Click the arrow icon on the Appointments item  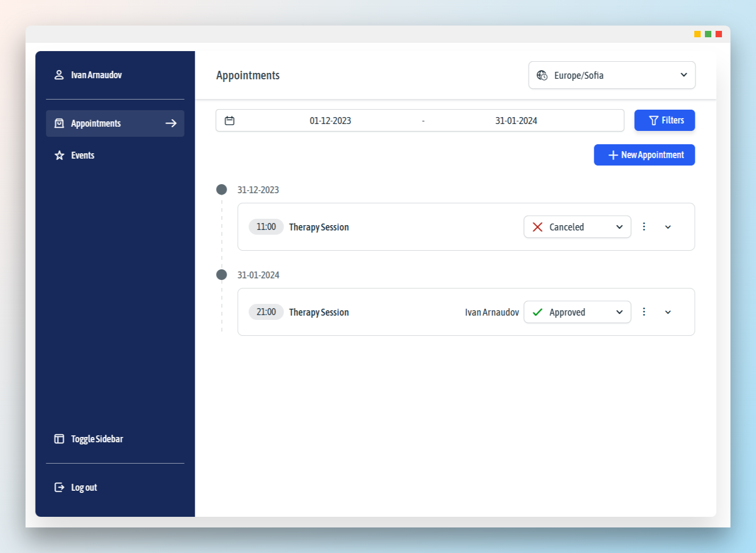(171, 123)
